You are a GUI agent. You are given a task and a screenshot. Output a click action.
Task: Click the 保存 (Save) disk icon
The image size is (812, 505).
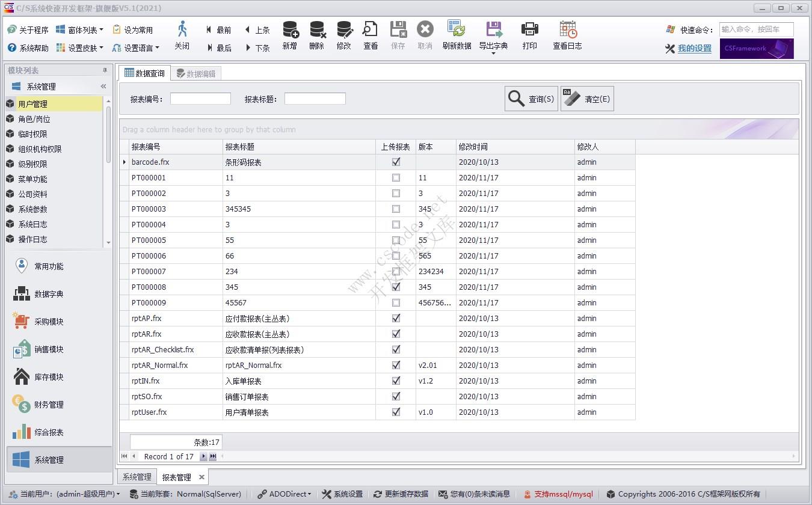click(x=398, y=35)
